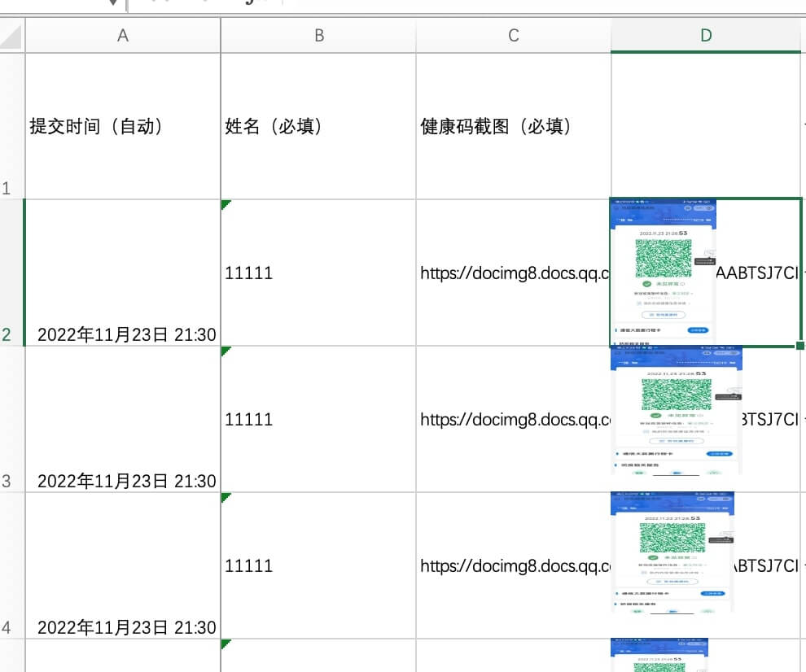Click cell '健康码截图（必填）'
806x672 pixels.
click(x=514, y=126)
